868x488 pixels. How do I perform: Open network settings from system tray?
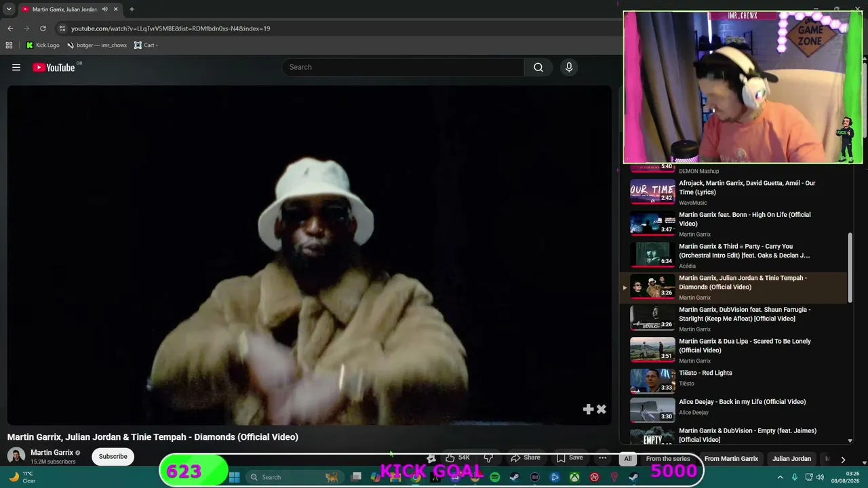click(x=810, y=477)
